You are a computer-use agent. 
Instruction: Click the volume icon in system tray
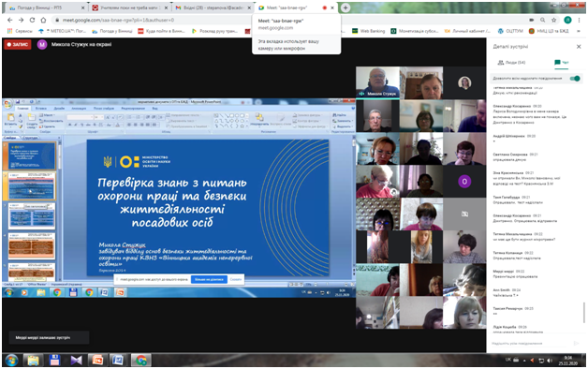pos(550,361)
